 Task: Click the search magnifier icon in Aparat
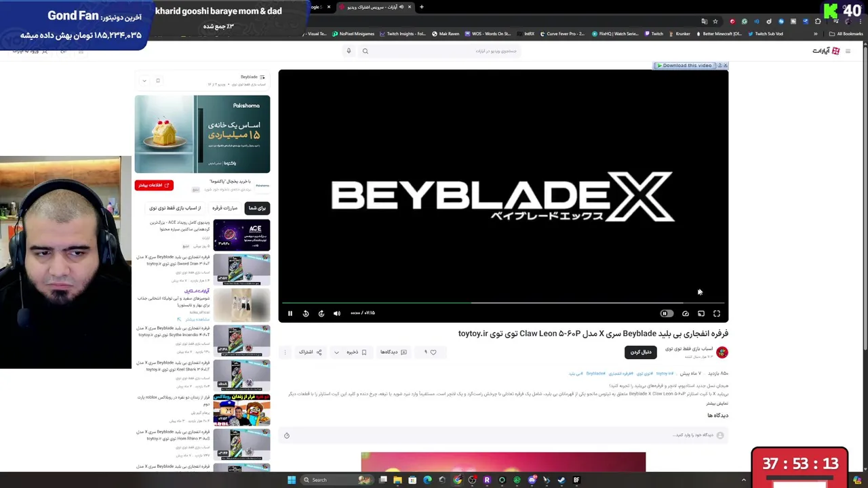365,51
